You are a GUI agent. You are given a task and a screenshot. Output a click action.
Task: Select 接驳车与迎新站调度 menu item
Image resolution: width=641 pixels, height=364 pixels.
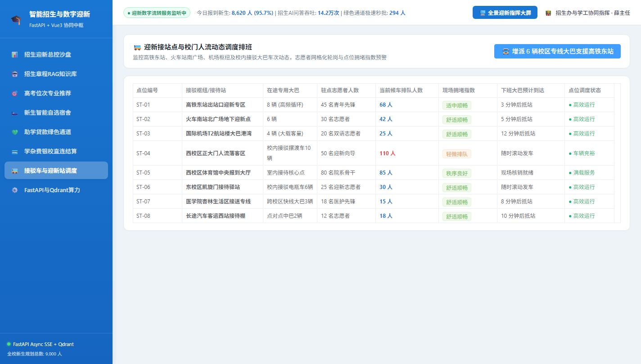click(x=56, y=171)
